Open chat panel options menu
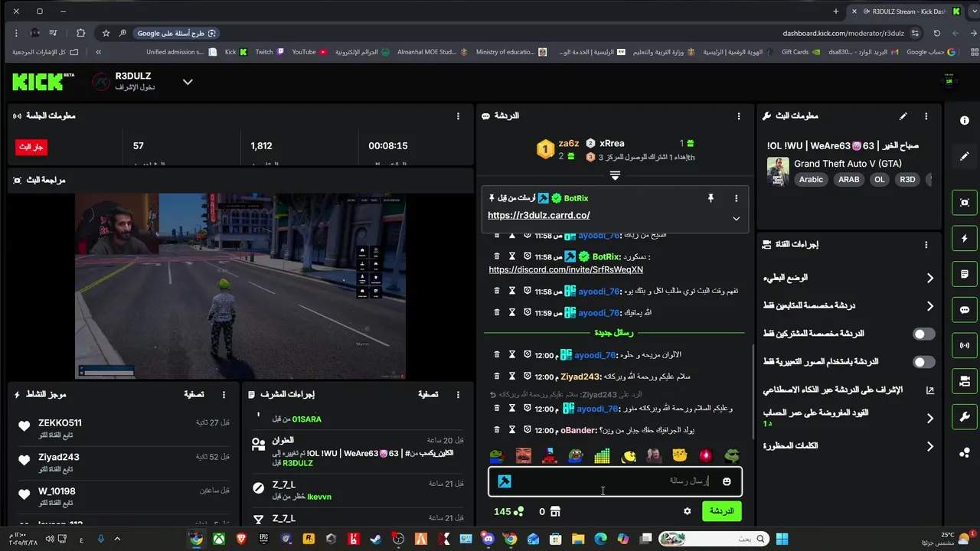 point(739,116)
